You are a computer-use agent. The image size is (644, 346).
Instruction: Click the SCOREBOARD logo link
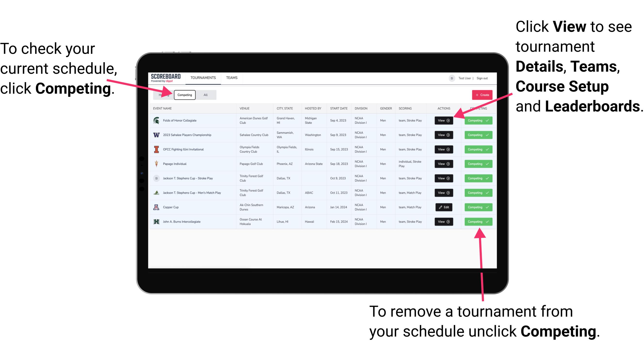pyautogui.click(x=166, y=78)
